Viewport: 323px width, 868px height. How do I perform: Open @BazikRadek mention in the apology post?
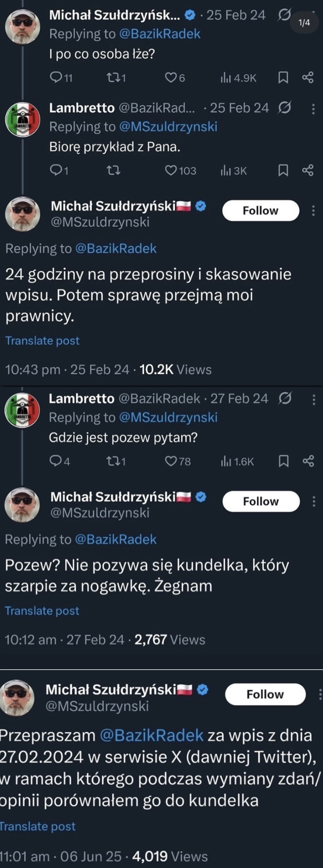click(x=152, y=735)
